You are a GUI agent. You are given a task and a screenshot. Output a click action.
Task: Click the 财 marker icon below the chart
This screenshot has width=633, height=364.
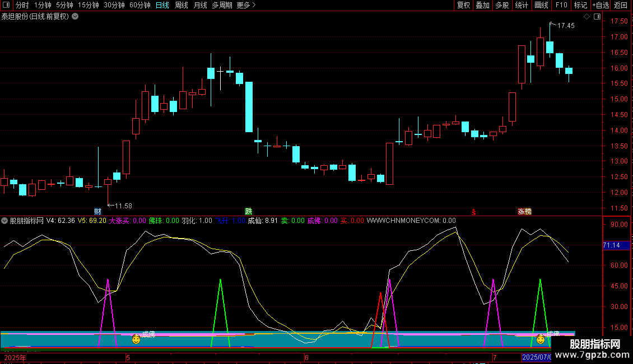pyautogui.click(x=97, y=212)
